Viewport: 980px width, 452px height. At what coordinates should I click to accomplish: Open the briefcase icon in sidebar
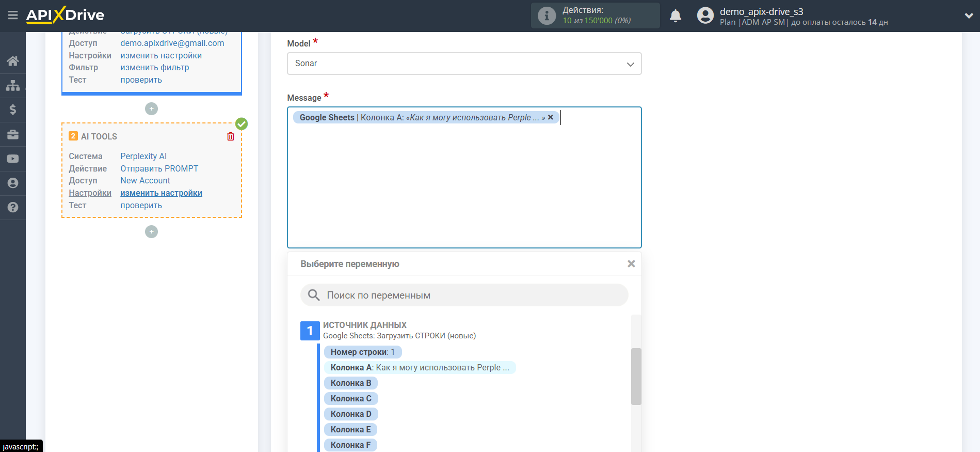13,134
